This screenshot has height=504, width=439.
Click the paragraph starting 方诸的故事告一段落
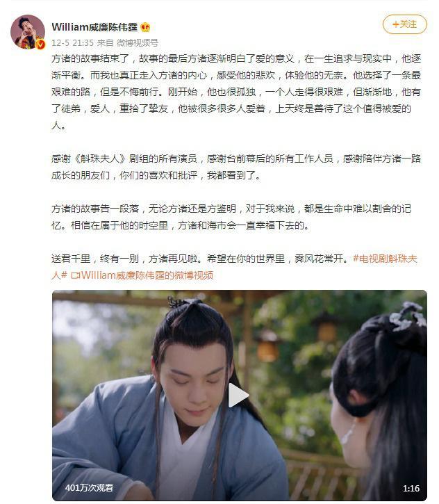(231, 217)
